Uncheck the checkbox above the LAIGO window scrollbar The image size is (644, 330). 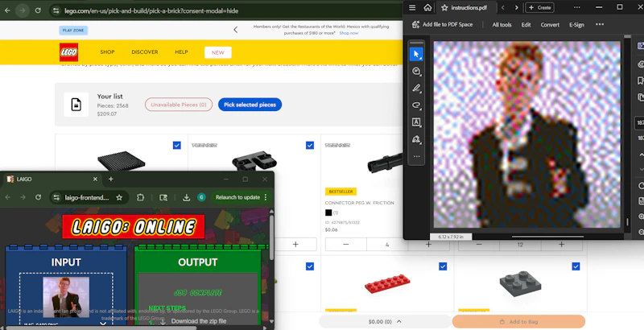coord(310,266)
